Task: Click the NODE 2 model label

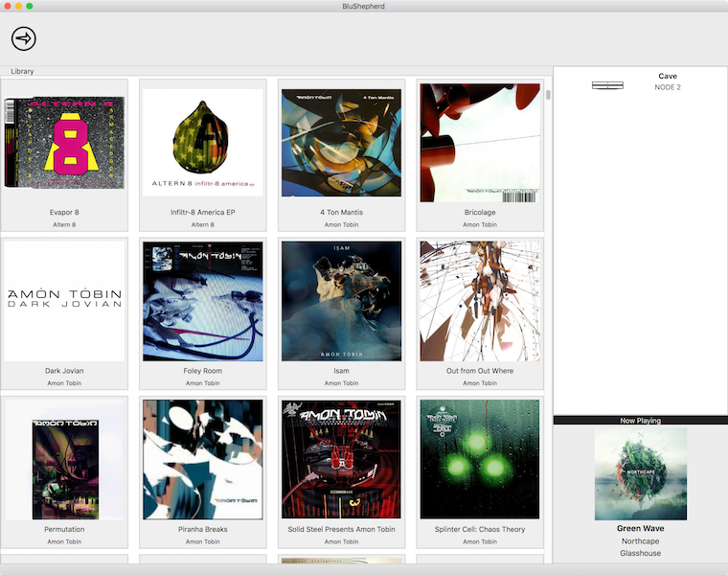Action: pos(668,87)
